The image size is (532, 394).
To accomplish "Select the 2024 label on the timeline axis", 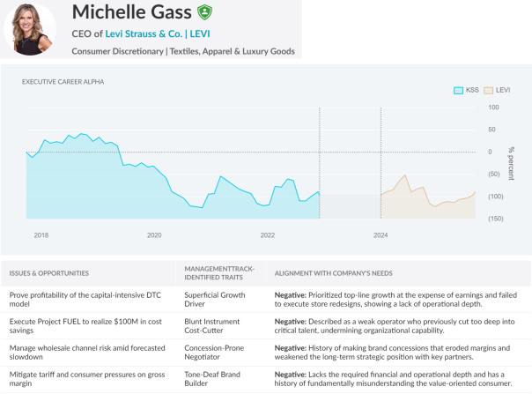I will click(381, 235).
